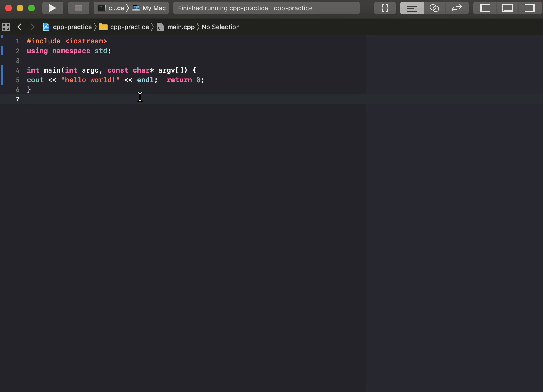
Task: Click the activity status 'Finished running cpp-practice'
Action: [266, 8]
